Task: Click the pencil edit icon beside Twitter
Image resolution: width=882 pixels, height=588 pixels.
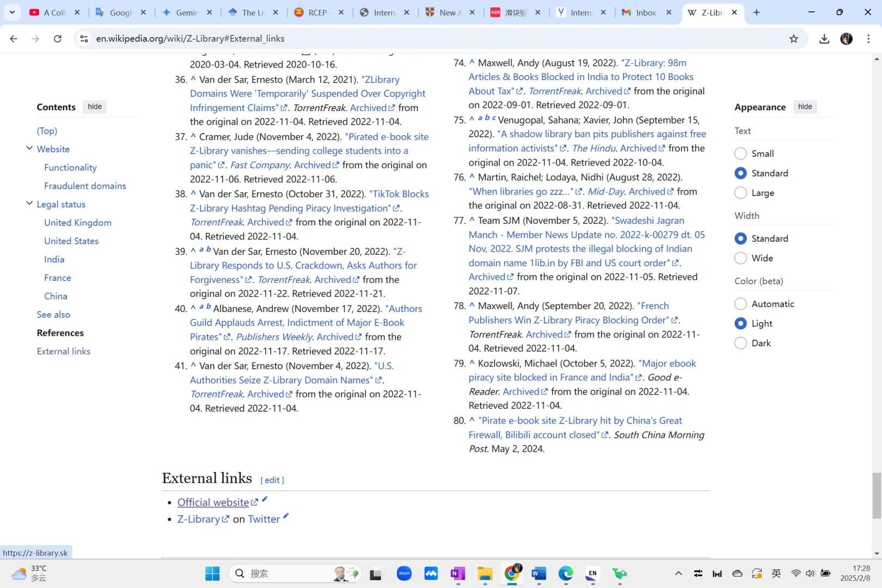Action: (x=286, y=516)
